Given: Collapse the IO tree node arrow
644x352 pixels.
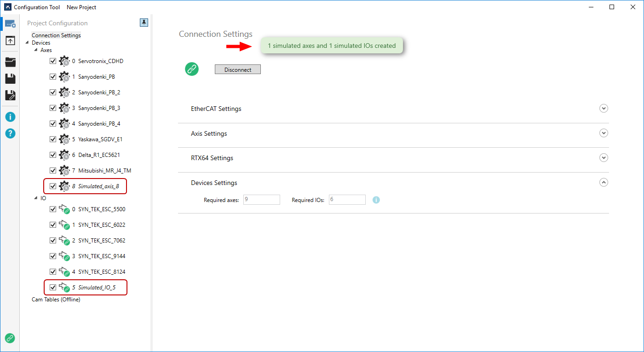Looking at the screenshot, I should click(x=36, y=198).
